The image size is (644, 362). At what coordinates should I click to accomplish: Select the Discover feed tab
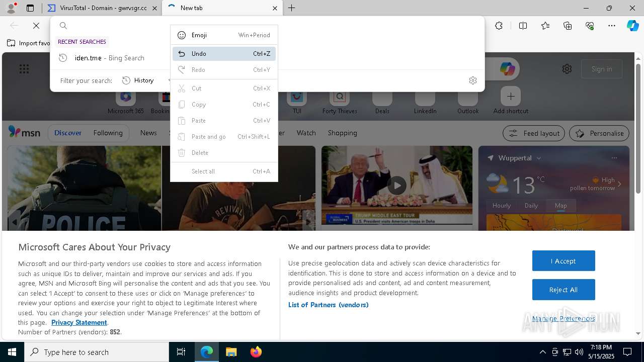coord(68,133)
